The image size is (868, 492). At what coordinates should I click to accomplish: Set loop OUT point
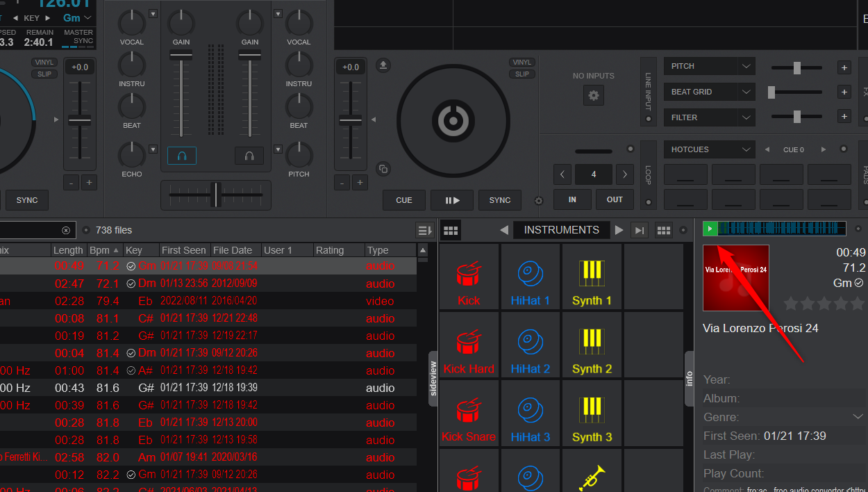click(x=615, y=199)
